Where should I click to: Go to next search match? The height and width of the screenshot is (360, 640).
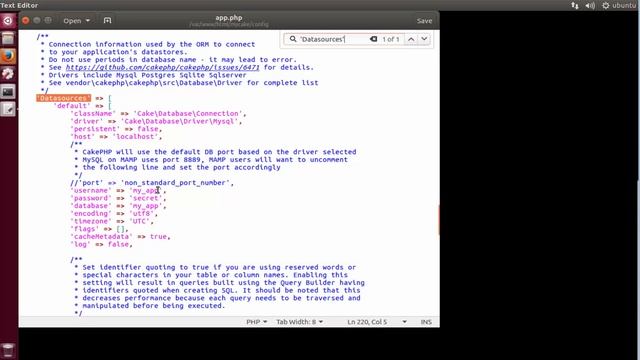(424, 39)
